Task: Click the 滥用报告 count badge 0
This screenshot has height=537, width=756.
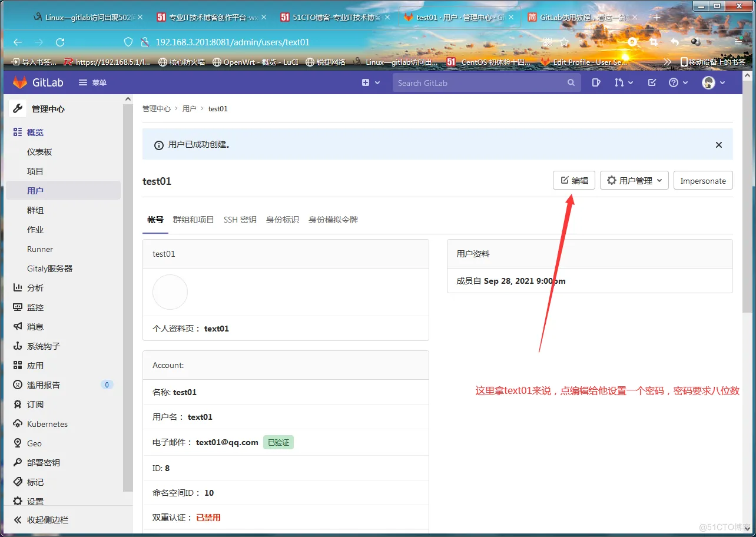Action: (107, 384)
